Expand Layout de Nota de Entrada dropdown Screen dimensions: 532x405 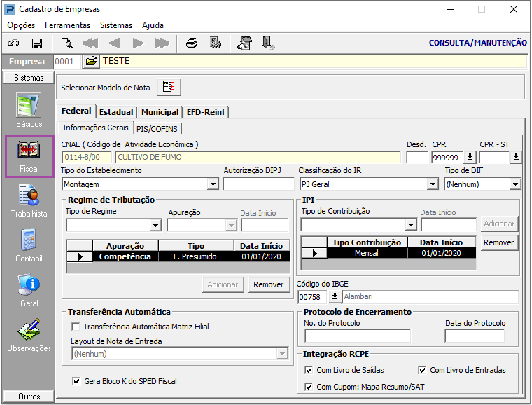point(282,354)
